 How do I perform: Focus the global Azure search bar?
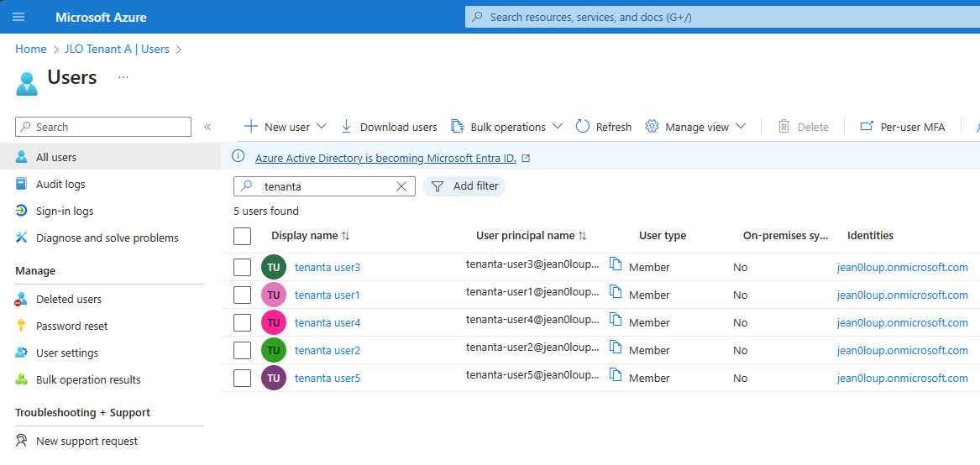click(722, 17)
